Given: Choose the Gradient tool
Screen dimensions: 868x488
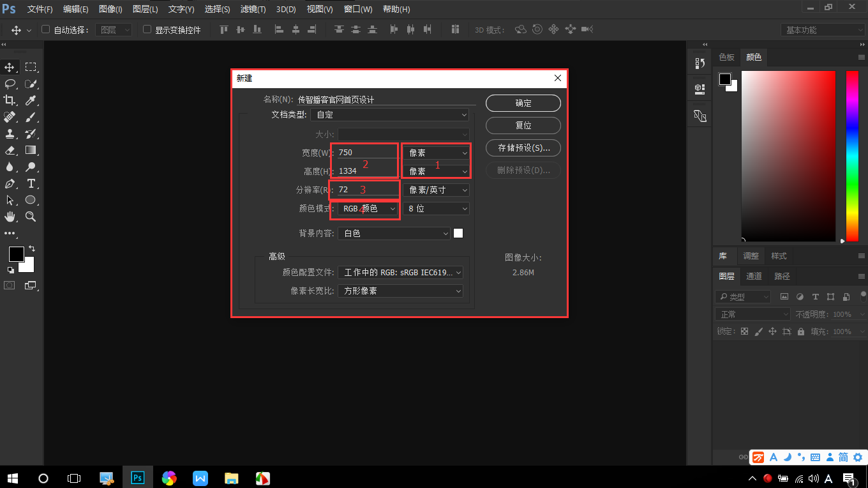Looking at the screenshot, I should [x=30, y=150].
